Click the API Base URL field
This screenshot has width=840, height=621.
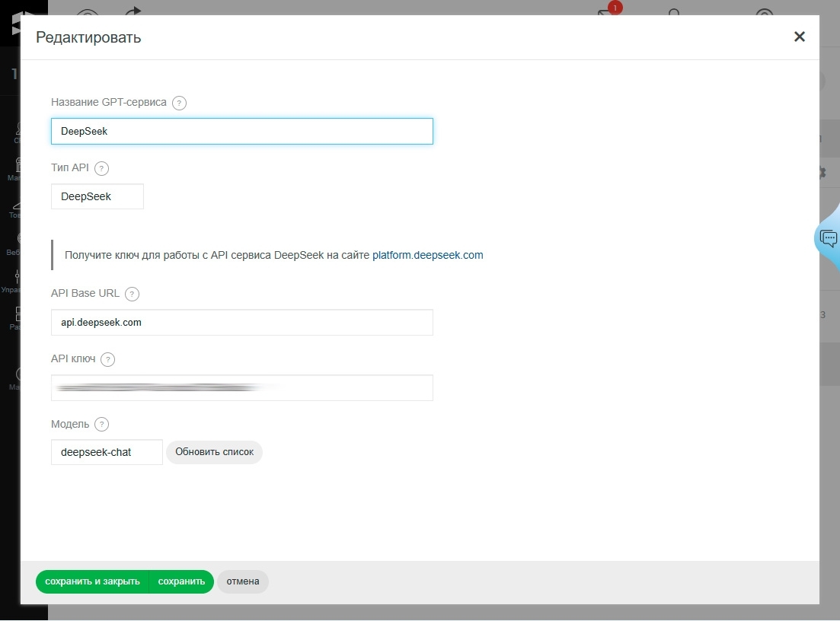(x=242, y=322)
